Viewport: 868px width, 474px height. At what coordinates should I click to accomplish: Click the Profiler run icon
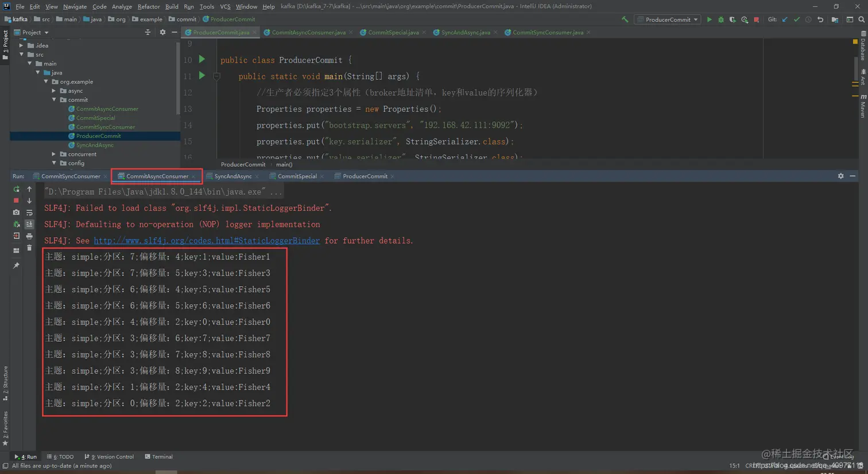pyautogui.click(x=745, y=20)
